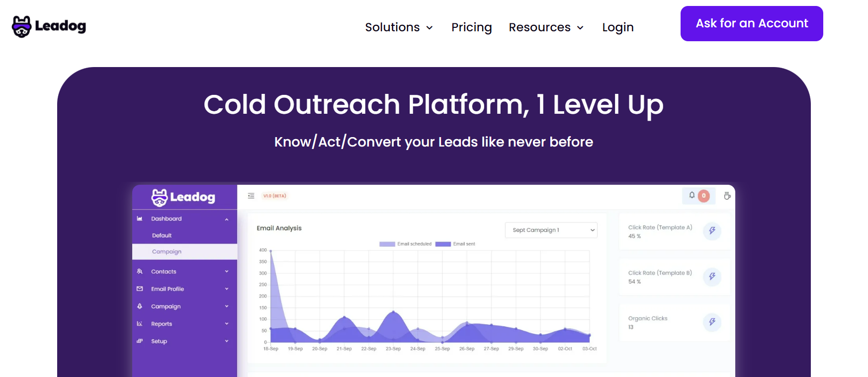This screenshot has height=377, width=868.
Task: Click the V1.0 (BETA) badge
Action: click(274, 196)
